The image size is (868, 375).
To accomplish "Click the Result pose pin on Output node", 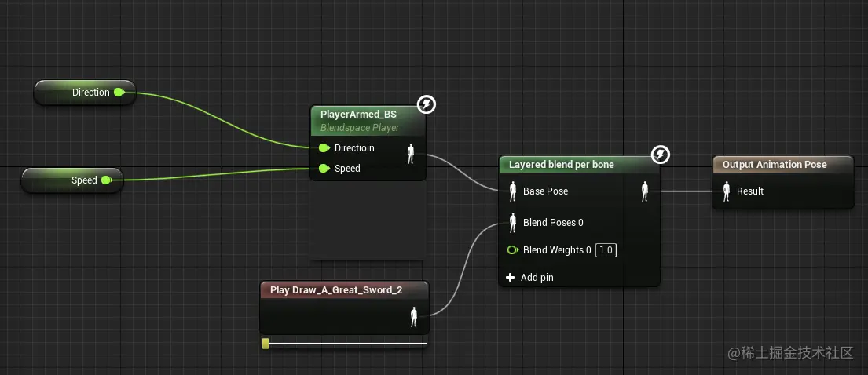I will click(727, 191).
